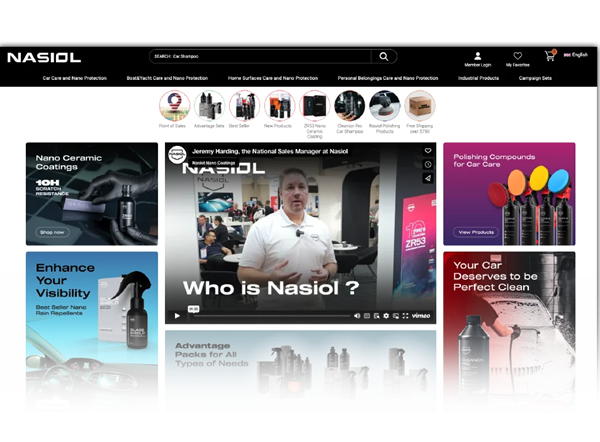The height and width of the screenshot is (442, 600).
Task: Toggle video volume speaker icon
Action: [357, 316]
